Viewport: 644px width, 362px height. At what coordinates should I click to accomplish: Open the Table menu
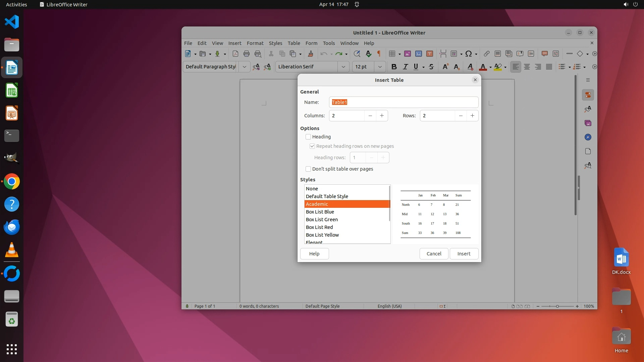(294, 43)
